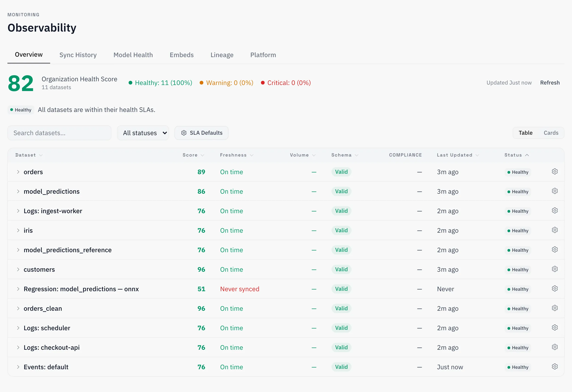Sort by Last Updated column
Image resolution: width=572 pixels, height=392 pixels.
coord(458,155)
